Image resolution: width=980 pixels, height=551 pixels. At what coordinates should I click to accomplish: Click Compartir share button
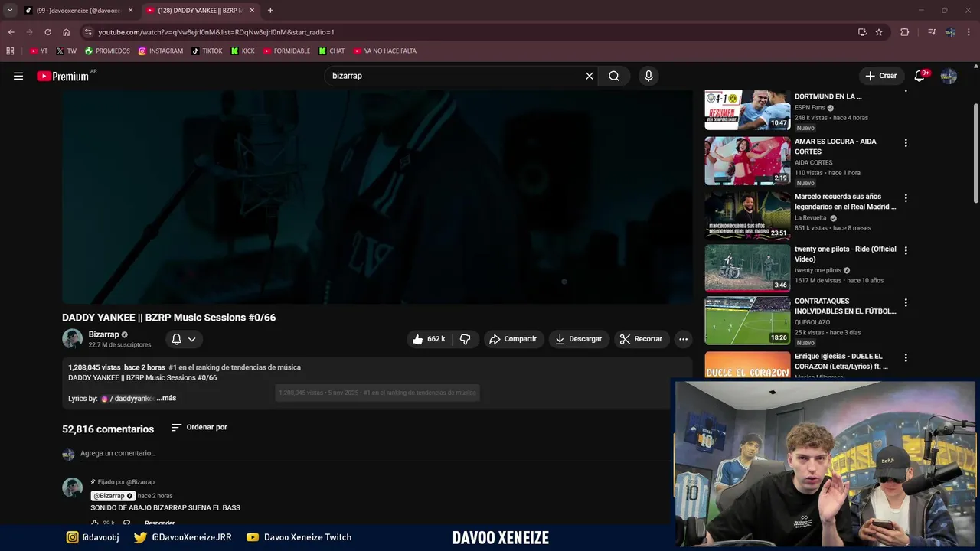pos(513,339)
